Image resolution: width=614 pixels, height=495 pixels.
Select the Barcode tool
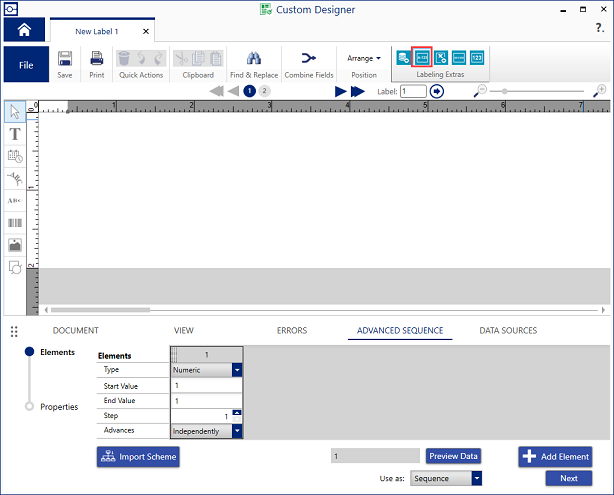click(15, 223)
